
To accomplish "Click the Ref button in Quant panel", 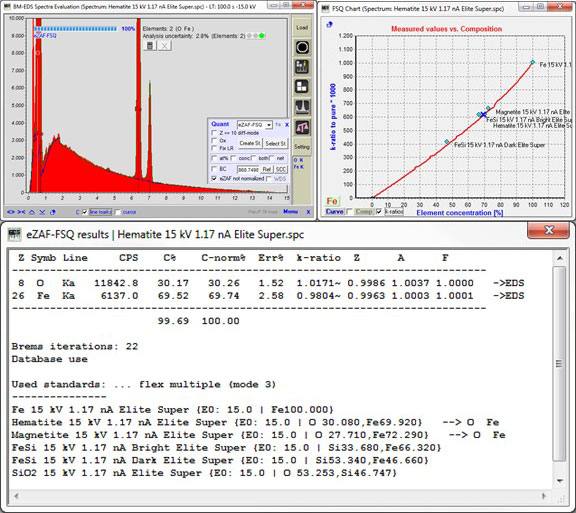I will click(267, 169).
